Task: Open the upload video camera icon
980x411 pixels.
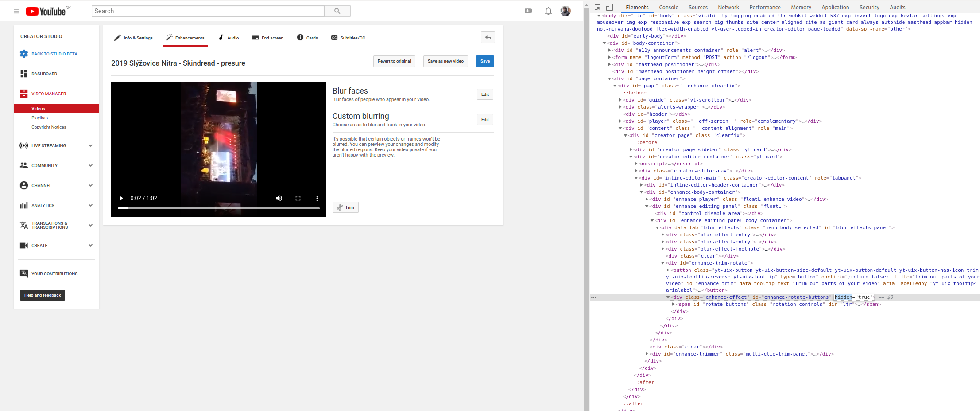Action: point(529,11)
